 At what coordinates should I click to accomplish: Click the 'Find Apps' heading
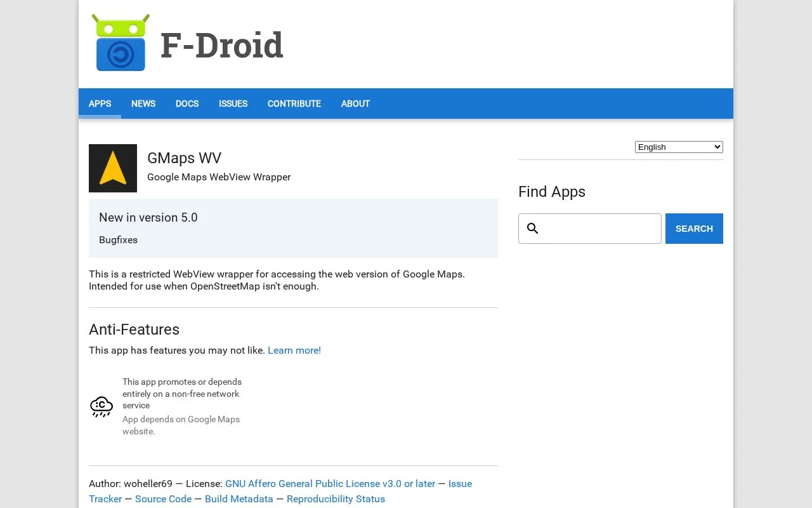(552, 192)
